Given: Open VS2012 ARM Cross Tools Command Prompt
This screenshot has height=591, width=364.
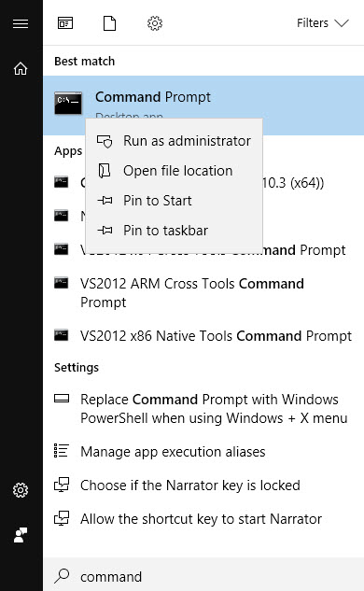Looking at the screenshot, I should [203, 293].
